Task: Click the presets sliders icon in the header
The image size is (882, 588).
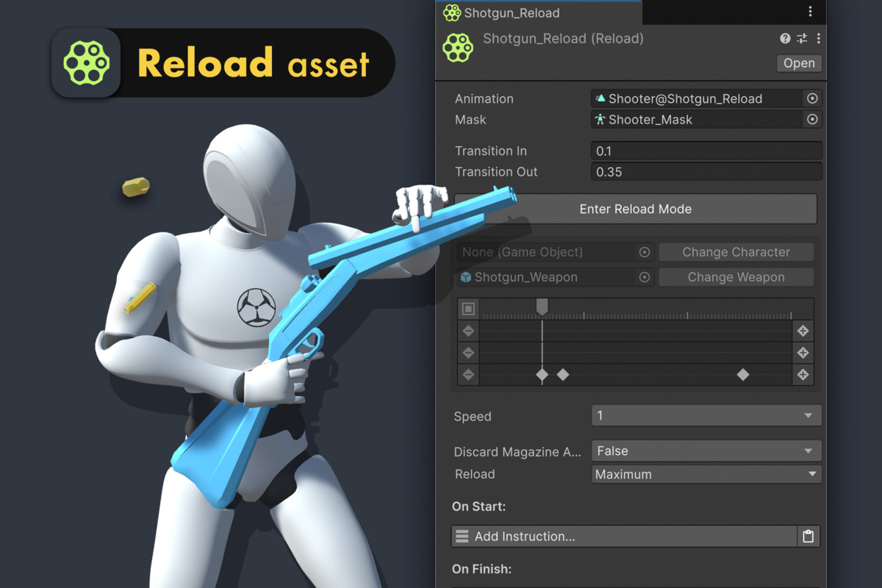Action: [802, 38]
